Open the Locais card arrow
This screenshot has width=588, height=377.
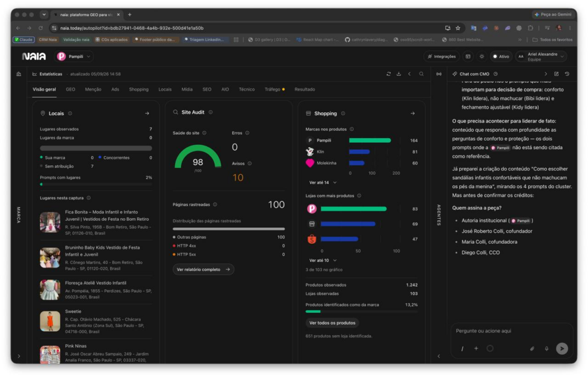coord(147,113)
